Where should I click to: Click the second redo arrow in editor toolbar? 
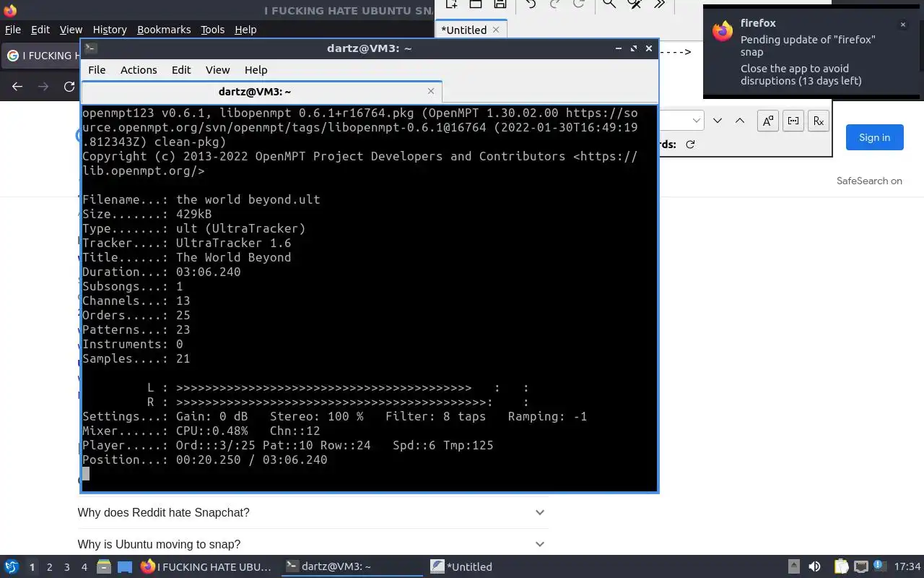tap(579, 4)
